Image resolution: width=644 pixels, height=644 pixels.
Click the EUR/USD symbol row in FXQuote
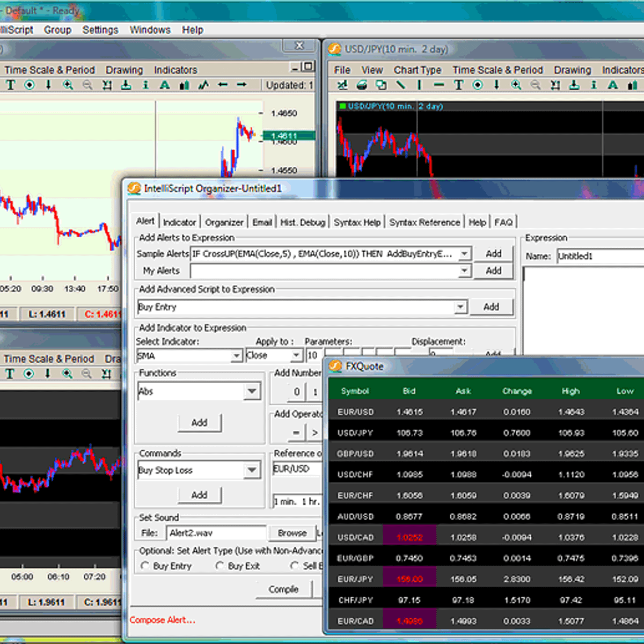point(486,412)
